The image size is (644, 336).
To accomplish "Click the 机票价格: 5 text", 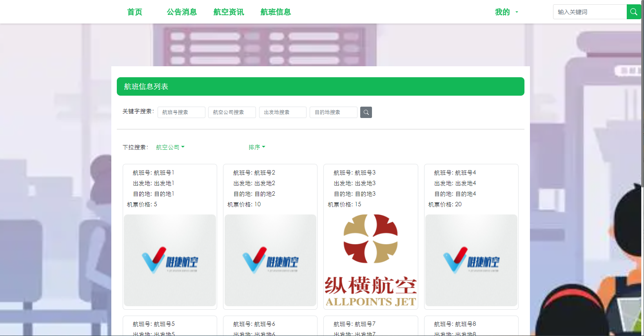I will coord(142,204).
